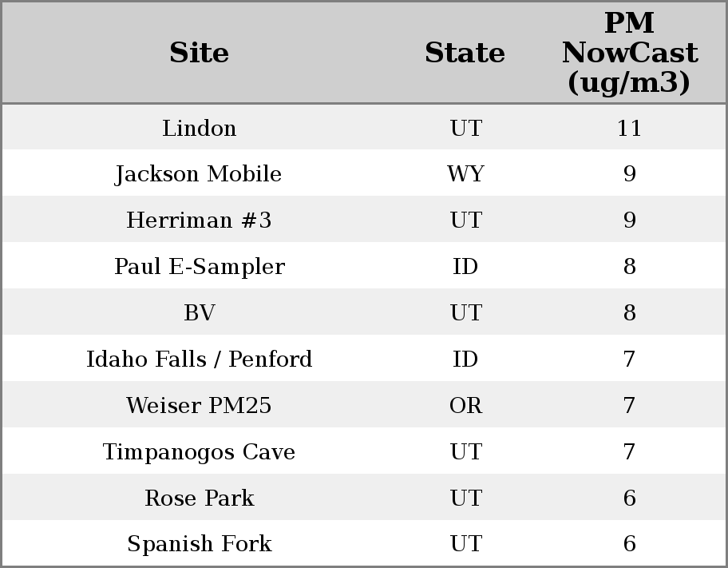Click the Spanish Fork site name
Screen dimensions: 728x568
(x=199, y=544)
